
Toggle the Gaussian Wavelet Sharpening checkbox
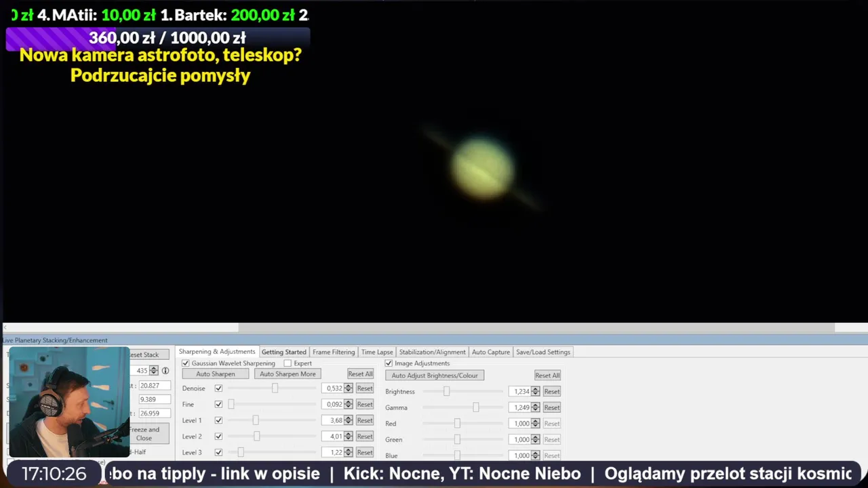(186, 363)
